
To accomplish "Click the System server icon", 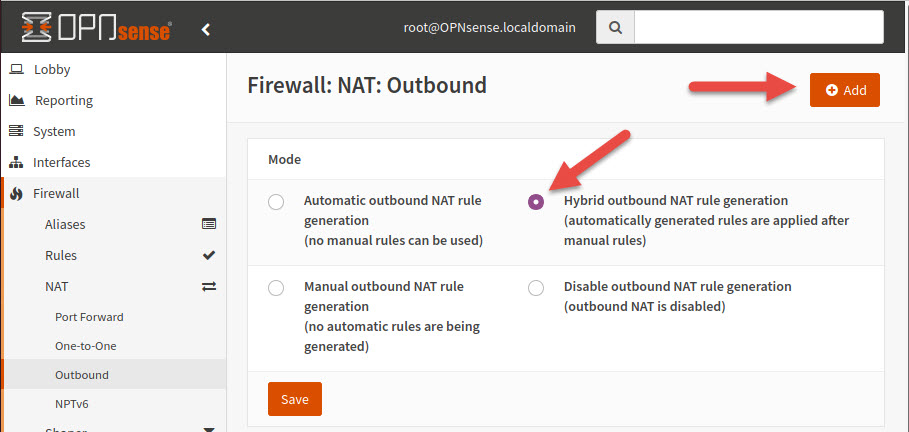I will 16,131.
